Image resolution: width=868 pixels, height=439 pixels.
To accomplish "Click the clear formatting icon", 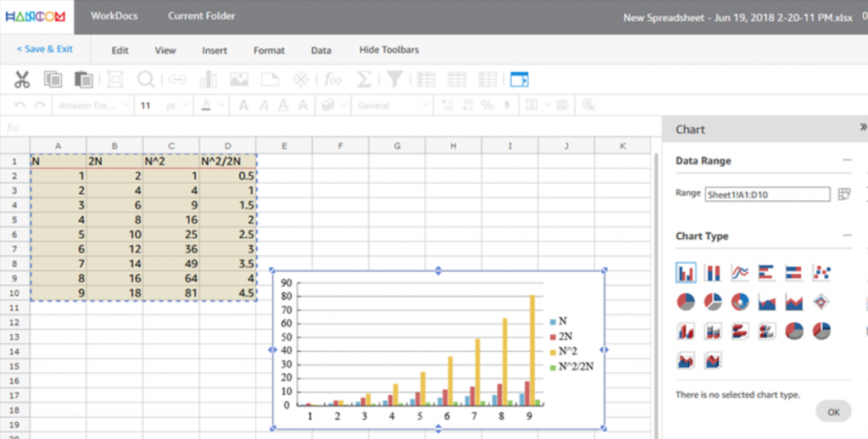I will click(588, 105).
